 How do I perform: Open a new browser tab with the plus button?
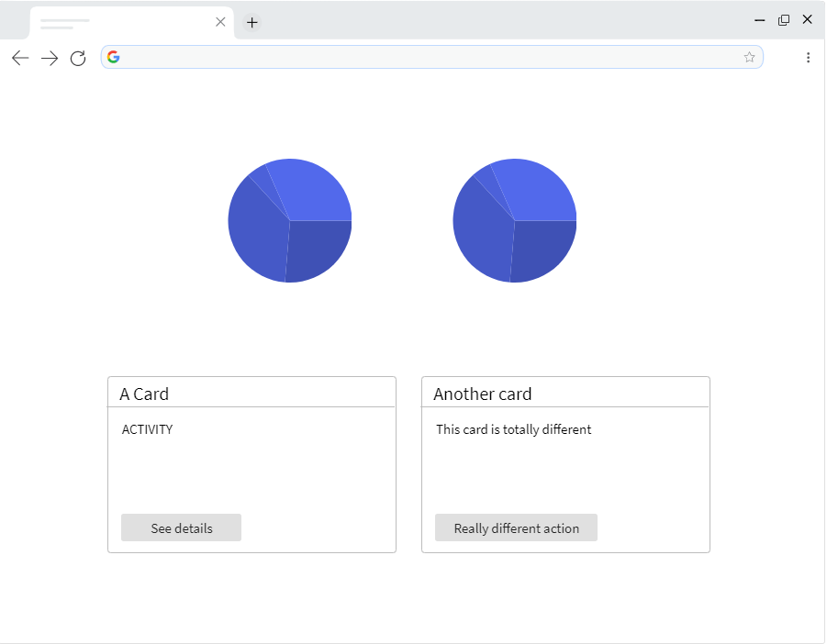pos(251,22)
